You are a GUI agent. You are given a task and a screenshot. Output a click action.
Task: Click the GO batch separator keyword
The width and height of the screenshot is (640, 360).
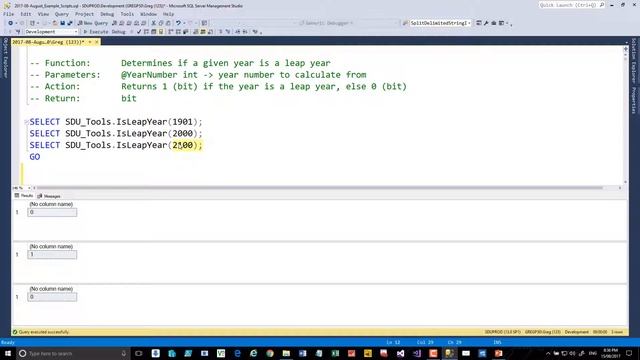(x=35, y=157)
